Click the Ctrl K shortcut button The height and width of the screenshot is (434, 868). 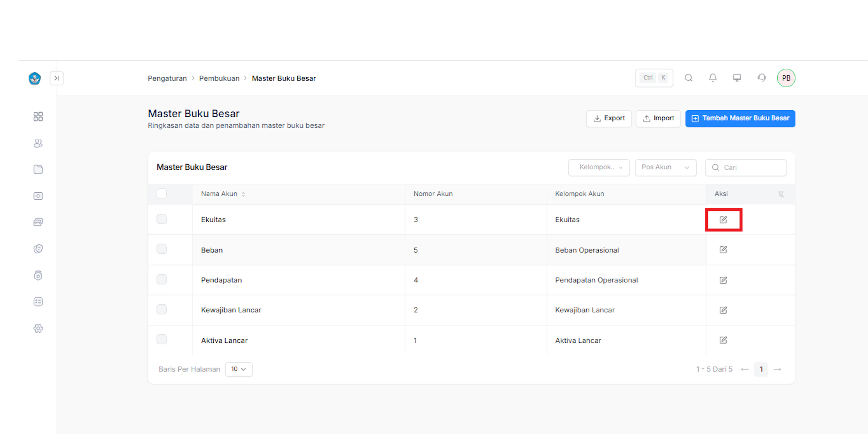point(654,78)
